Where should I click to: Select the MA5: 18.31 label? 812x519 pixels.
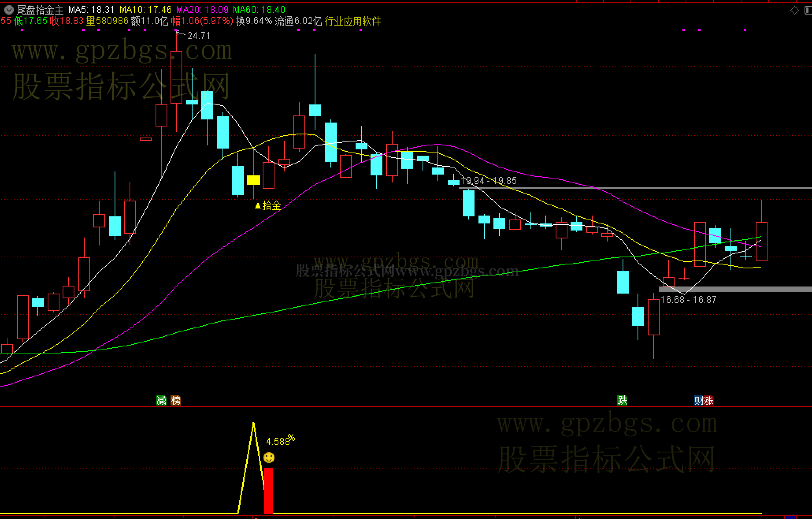tap(91, 10)
